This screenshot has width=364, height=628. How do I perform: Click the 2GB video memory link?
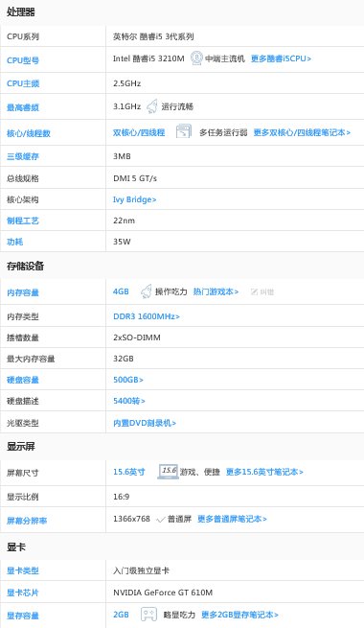coord(121,615)
